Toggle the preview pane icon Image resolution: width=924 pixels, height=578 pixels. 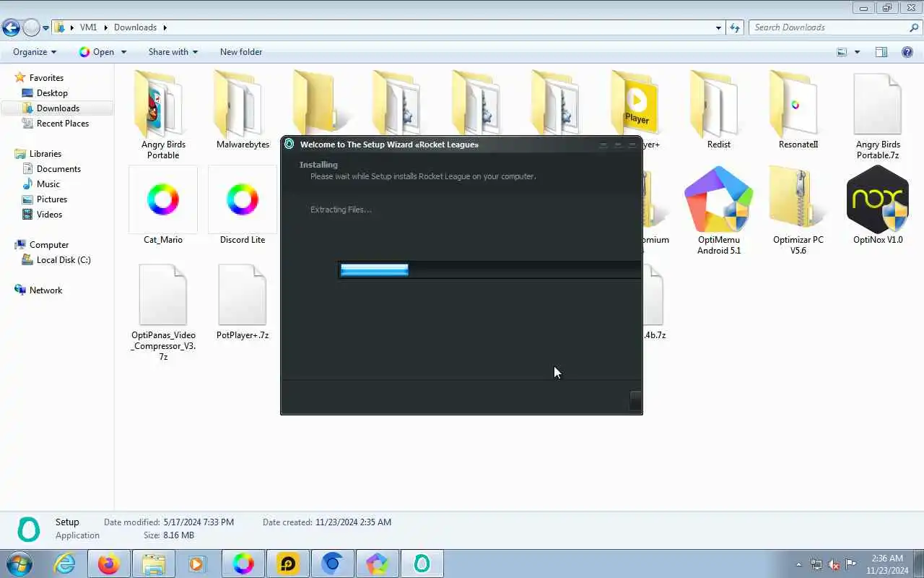(x=881, y=52)
